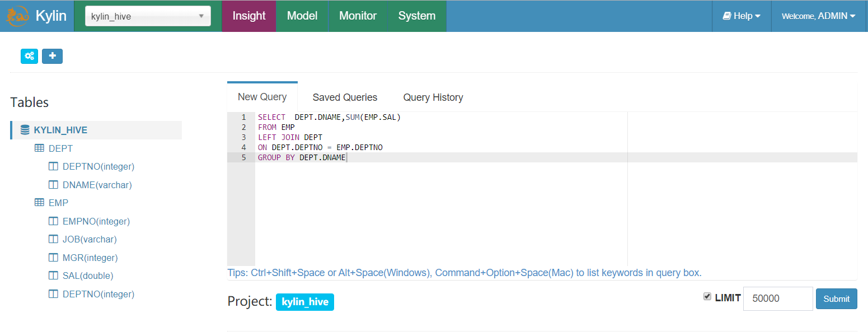This screenshot has width=868, height=336.
Task: Switch to the New Query tab
Action: click(262, 97)
